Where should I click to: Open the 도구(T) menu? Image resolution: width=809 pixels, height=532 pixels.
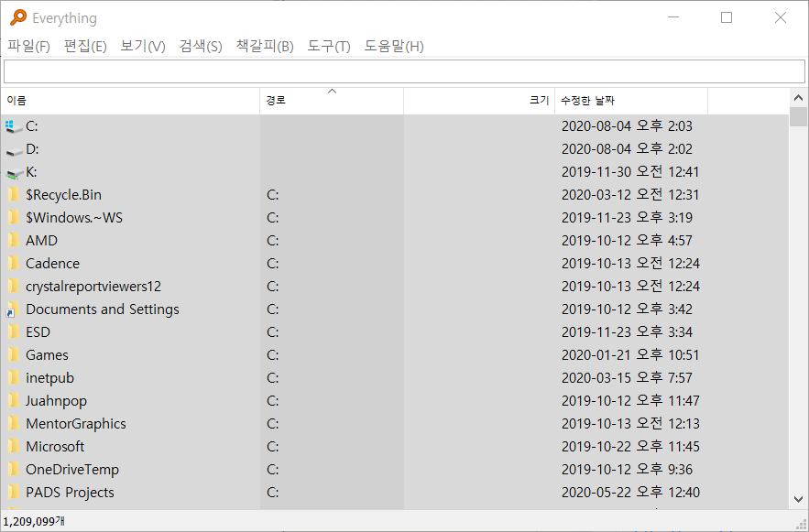pos(329,47)
